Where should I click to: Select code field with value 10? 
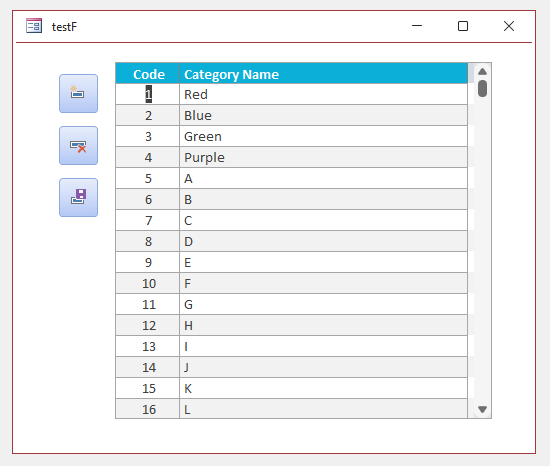[x=148, y=283]
